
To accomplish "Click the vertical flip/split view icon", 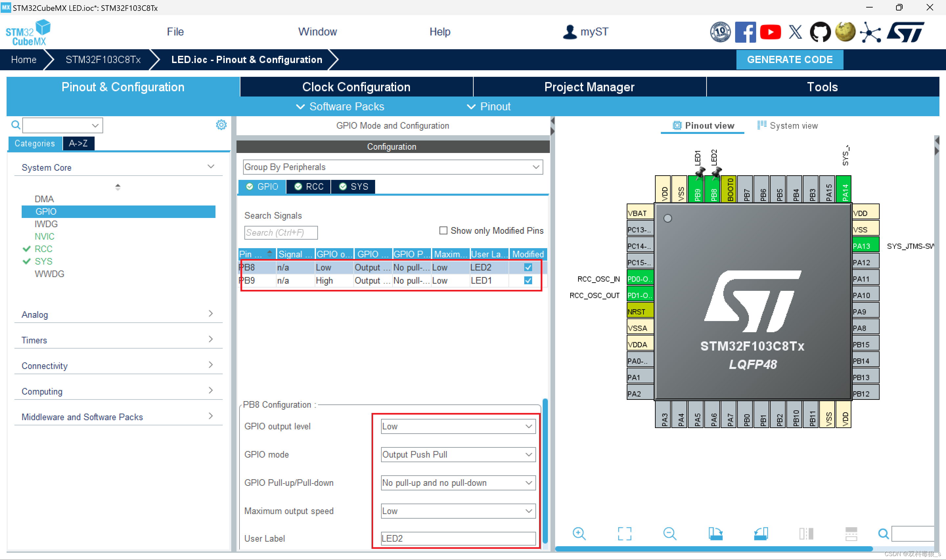I will tap(806, 534).
